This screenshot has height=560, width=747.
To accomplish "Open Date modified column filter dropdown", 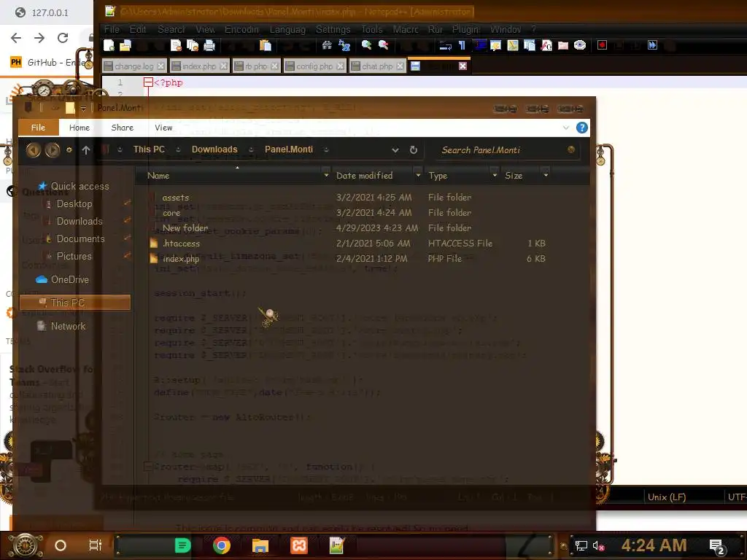I will 418,175.
